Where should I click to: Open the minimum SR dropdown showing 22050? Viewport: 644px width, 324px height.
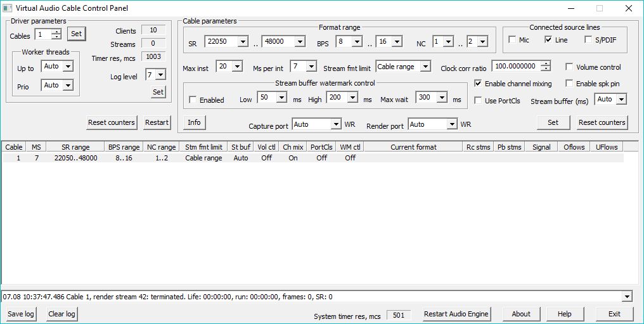click(243, 41)
